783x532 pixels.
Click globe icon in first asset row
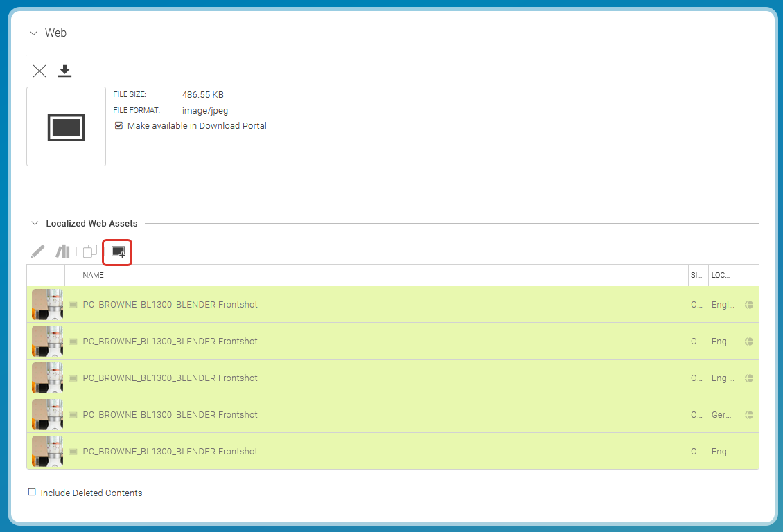(749, 305)
